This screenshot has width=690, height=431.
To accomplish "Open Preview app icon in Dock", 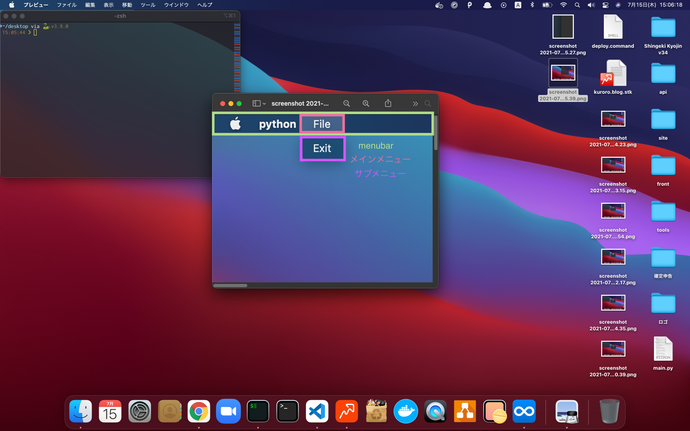I will (567, 411).
